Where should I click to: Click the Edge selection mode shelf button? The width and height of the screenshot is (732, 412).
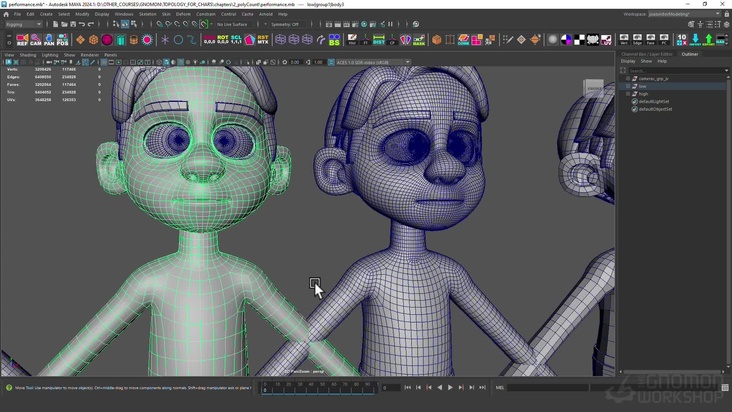click(637, 40)
